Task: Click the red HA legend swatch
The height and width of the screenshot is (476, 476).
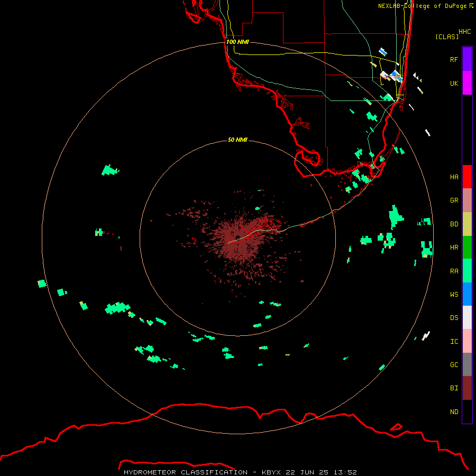Action: click(x=467, y=177)
